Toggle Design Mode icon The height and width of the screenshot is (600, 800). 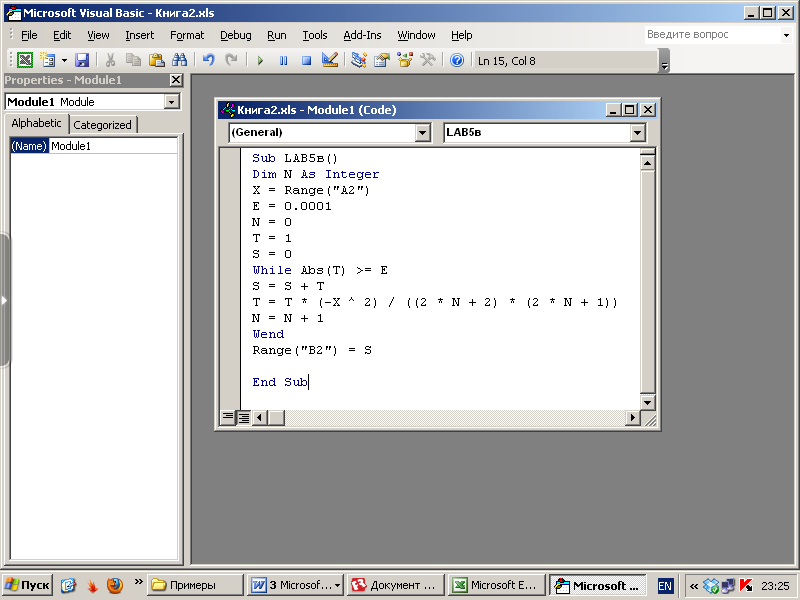coord(330,60)
